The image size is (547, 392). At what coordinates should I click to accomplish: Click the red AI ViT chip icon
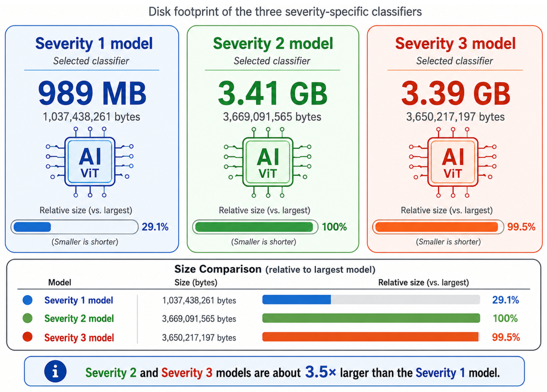click(x=453, y=162)
